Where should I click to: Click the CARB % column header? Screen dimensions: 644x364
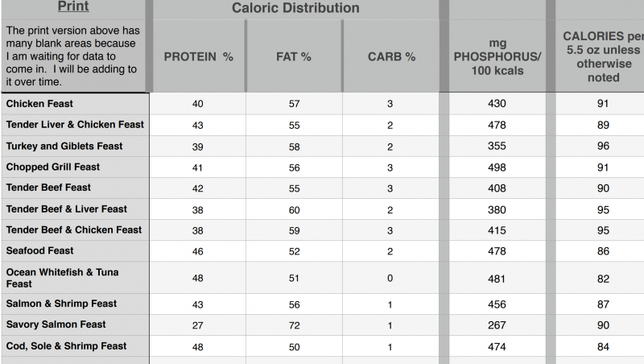tap(391, 57)
